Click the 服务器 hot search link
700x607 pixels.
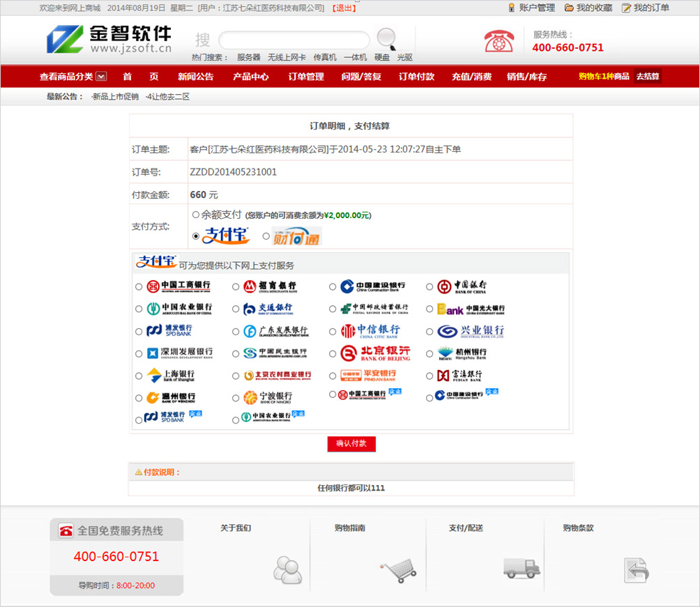pyautogui.click(x=249, y=58)
